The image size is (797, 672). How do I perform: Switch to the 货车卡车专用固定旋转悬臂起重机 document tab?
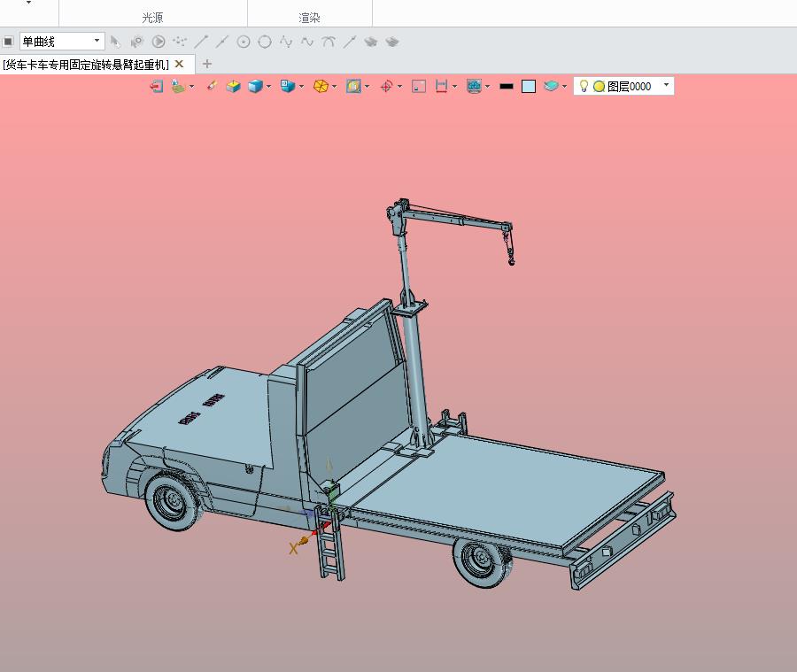pos(86,64)
